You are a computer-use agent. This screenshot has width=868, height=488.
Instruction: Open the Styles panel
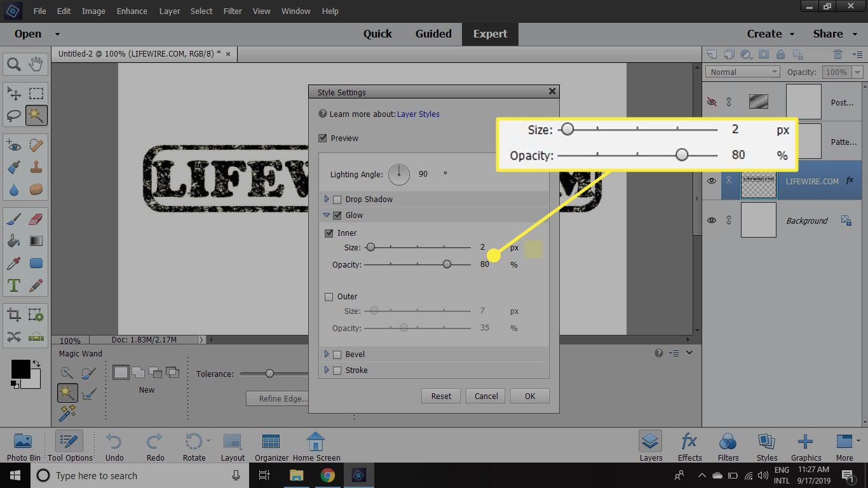tap(767, 447)
